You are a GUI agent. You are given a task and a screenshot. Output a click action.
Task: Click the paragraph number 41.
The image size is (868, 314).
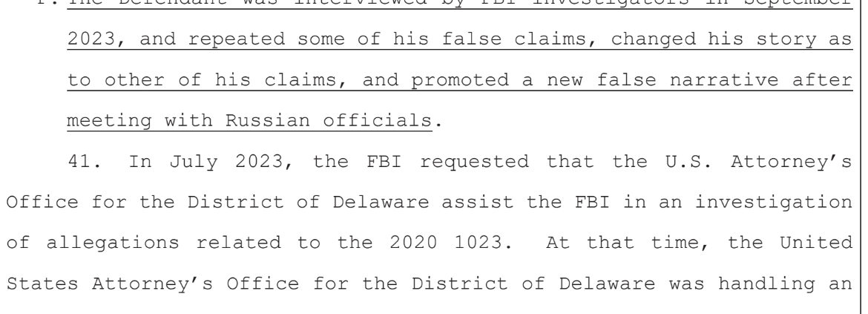pyautogui.click(x=85, y=162)
